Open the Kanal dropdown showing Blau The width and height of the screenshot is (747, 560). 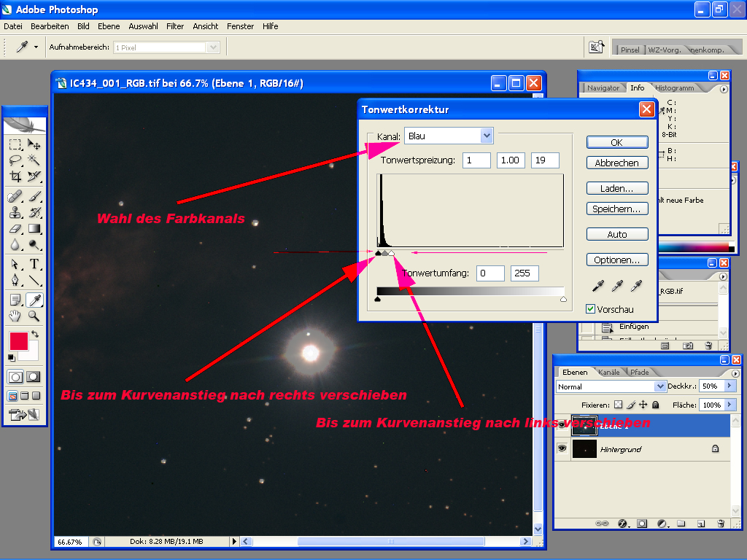(487, 136)
